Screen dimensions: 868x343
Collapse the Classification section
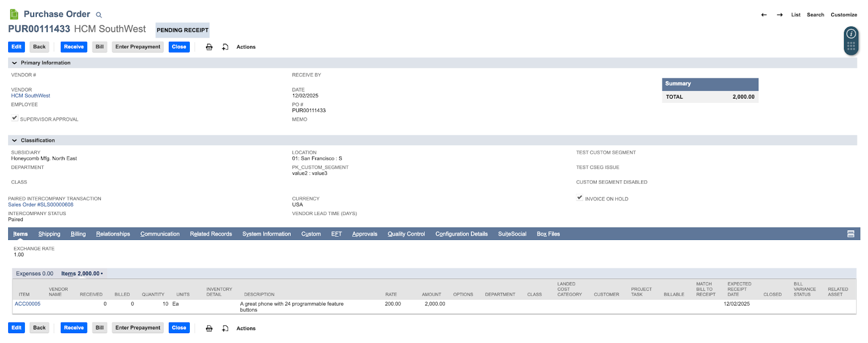tap(15, 140)
